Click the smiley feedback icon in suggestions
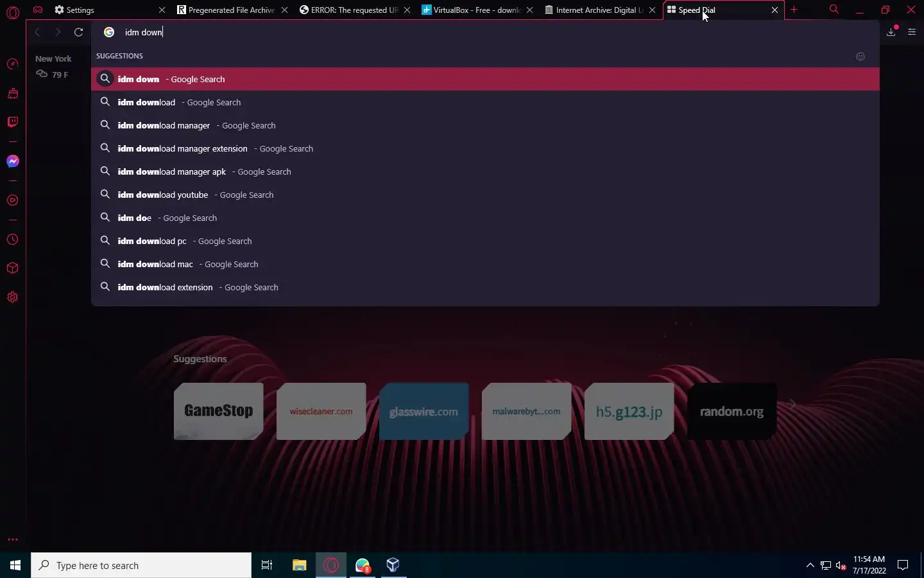 pos(860,57)
